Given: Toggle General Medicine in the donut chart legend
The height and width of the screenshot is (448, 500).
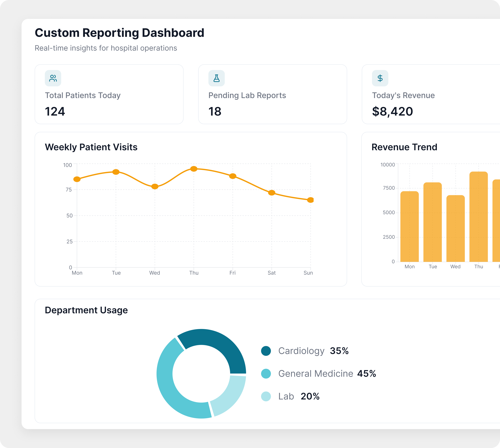Looking at the screenshot, I should [x=316, y=373].
